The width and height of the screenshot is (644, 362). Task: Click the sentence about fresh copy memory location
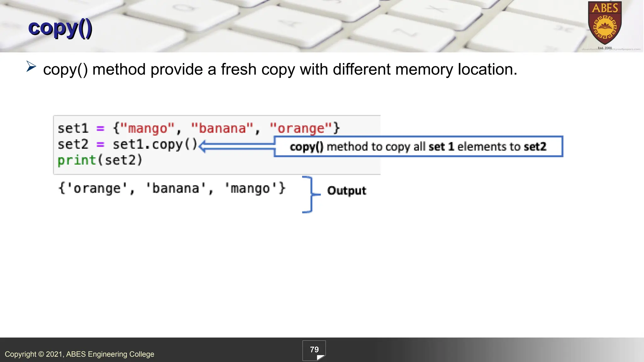pyautogui.click(x=280, y=69)
